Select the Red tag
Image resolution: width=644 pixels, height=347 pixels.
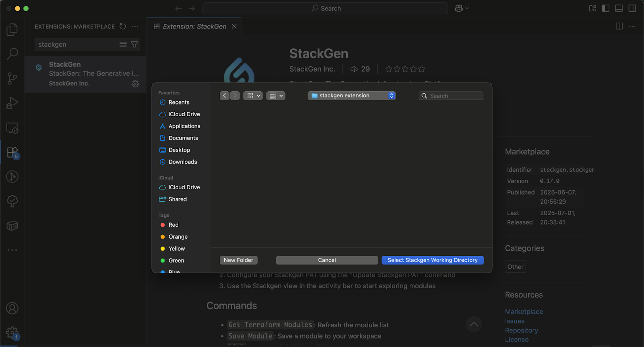[169, 225]
